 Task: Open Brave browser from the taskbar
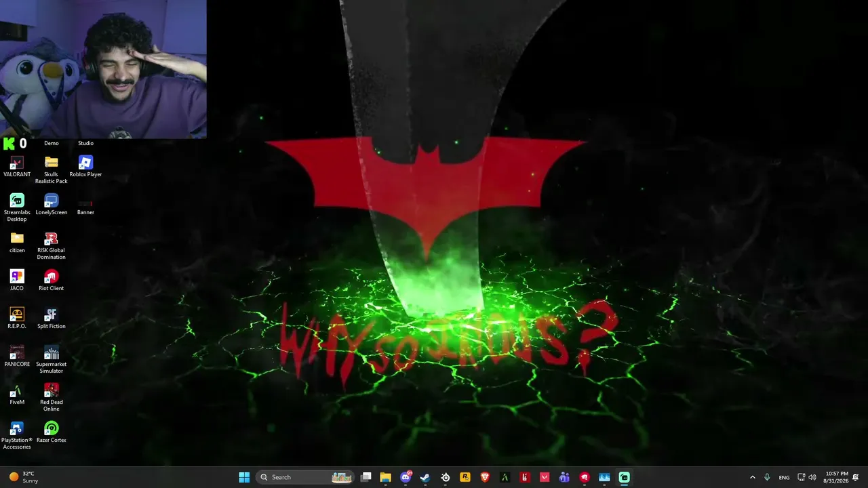pos(485,477)
